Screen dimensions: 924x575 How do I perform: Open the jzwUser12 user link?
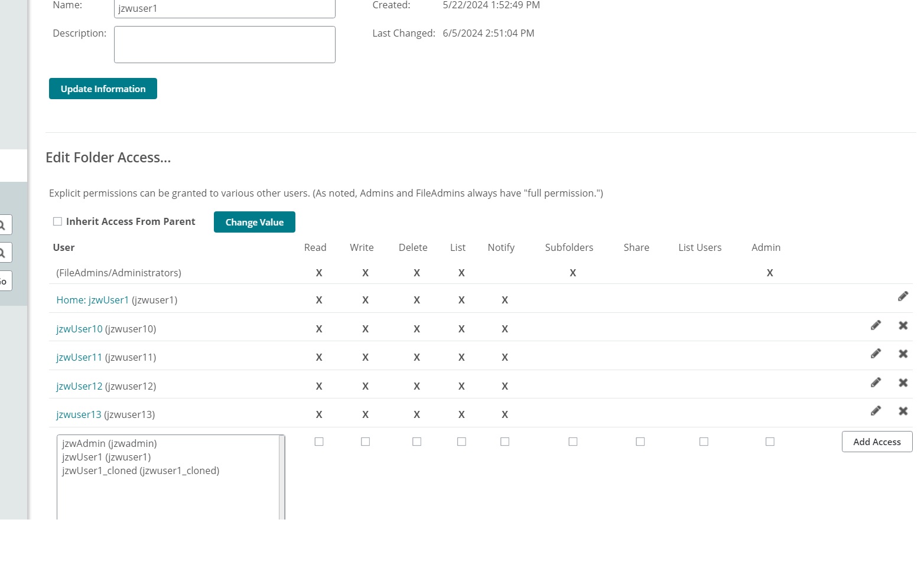[79, 386]
